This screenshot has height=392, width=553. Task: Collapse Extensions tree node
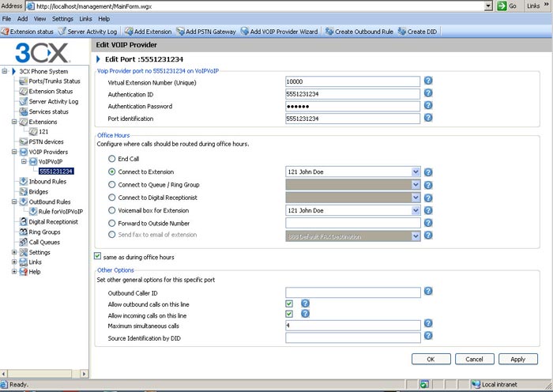(14, 122)
